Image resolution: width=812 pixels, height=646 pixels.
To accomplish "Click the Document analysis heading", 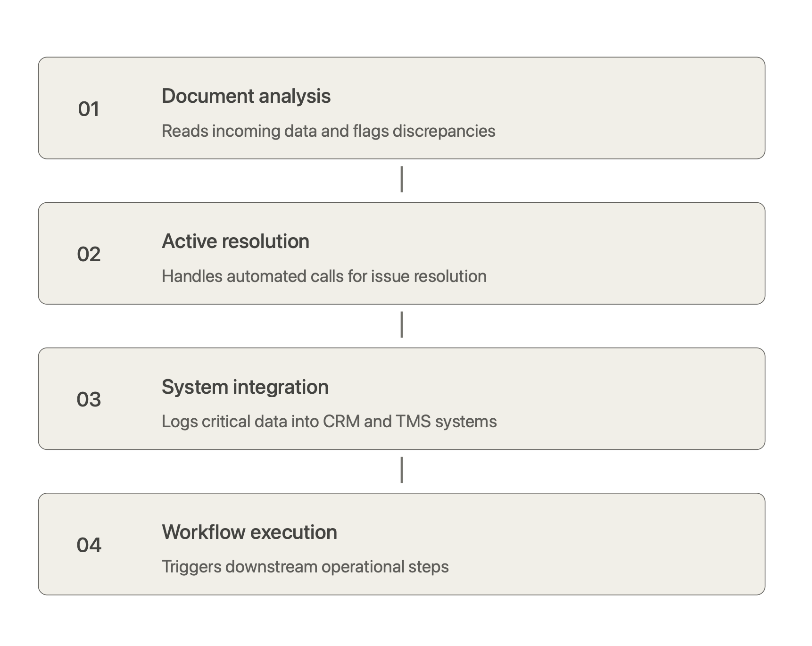I will (x=246, y=96).
